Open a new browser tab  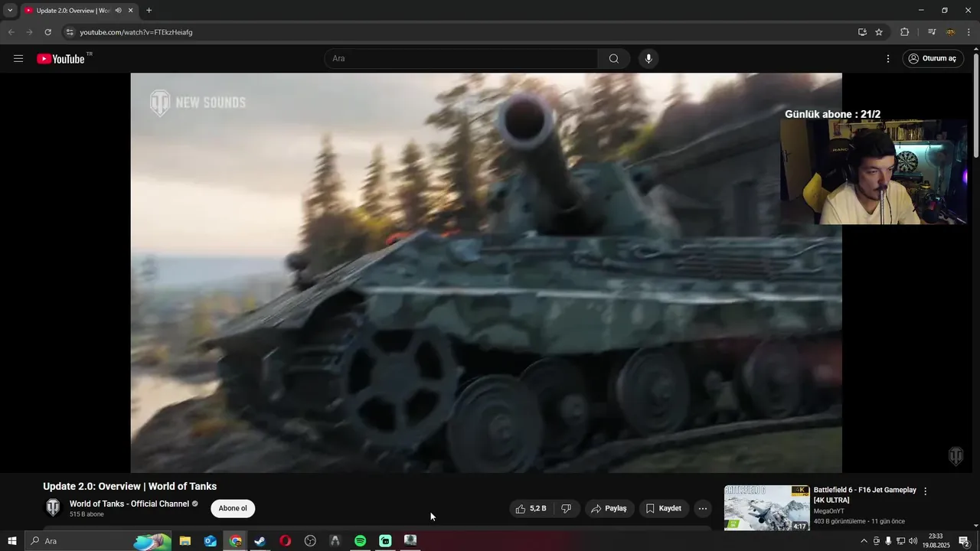(x=149, y=11)
